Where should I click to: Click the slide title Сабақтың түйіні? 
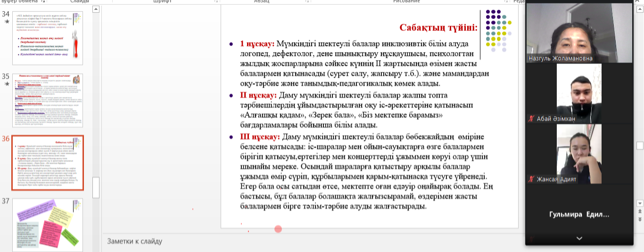point(438,27)
